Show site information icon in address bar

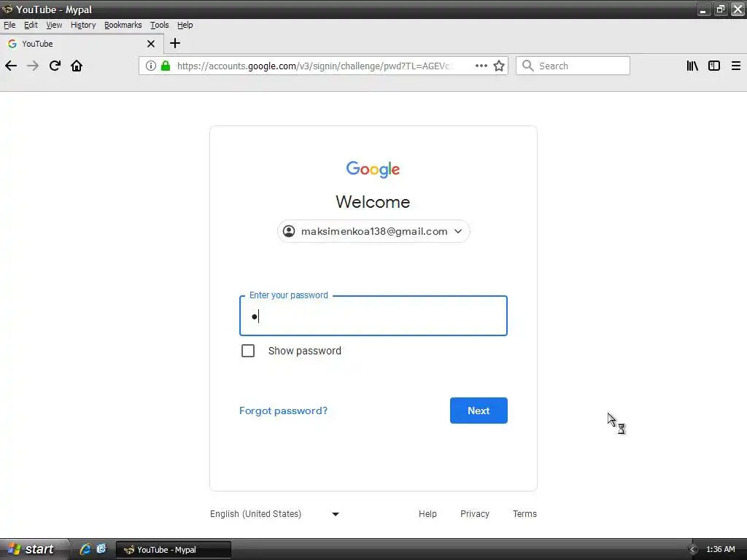click(x=150, y=66)
